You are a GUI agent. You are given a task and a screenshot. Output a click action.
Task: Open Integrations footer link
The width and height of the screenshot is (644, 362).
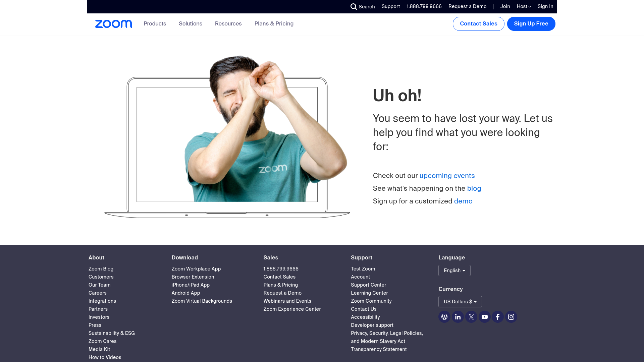(x=102, y=301)
